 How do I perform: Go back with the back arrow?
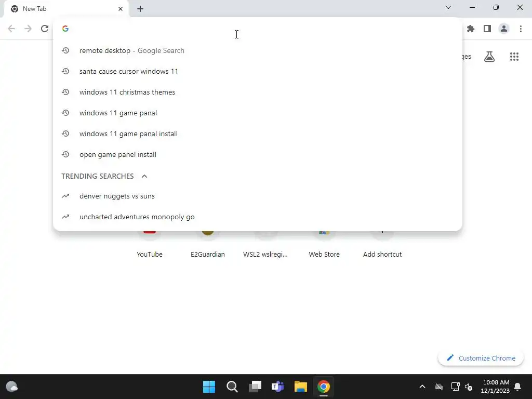(x=11, y=29)
